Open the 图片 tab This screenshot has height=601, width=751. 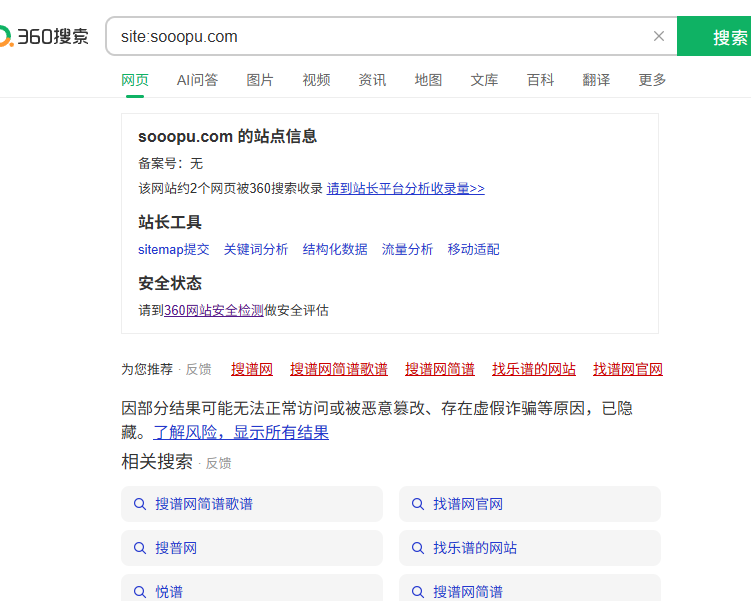point(260,80)
